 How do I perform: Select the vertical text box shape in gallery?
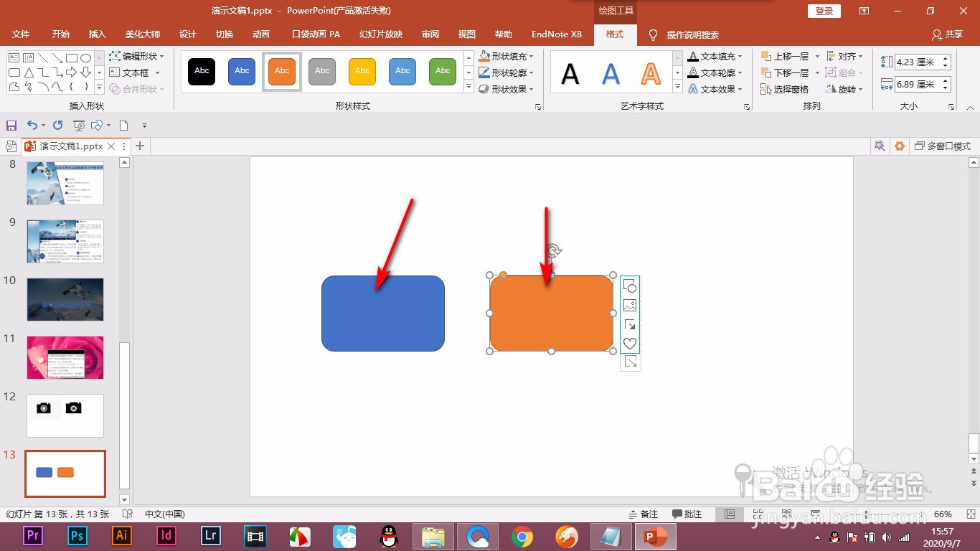pos(29,58)
